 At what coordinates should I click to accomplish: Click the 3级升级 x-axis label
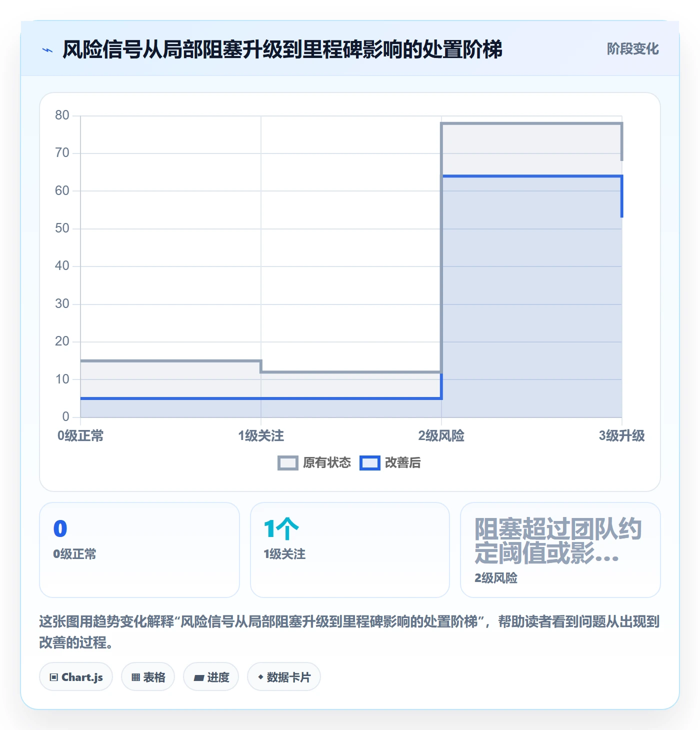pyautogui.click(x=622, y=436)
